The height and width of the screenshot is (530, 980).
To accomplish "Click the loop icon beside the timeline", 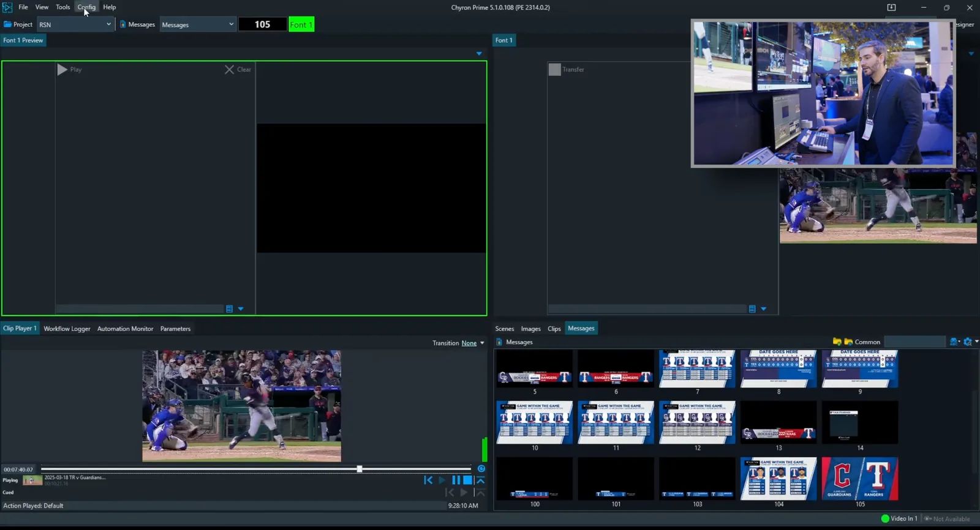I will pyautogui.click(x=481, y=469).
